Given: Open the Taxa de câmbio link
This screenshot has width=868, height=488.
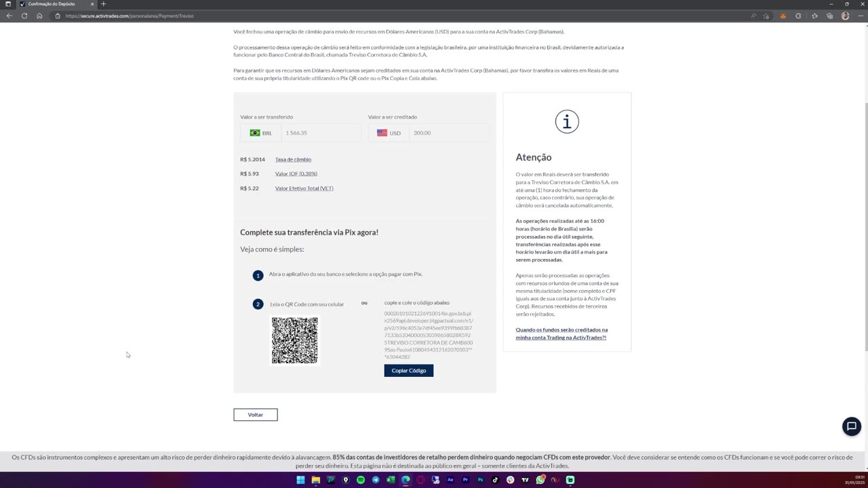Looking at the screenshot, I should (x=293, y=159).
